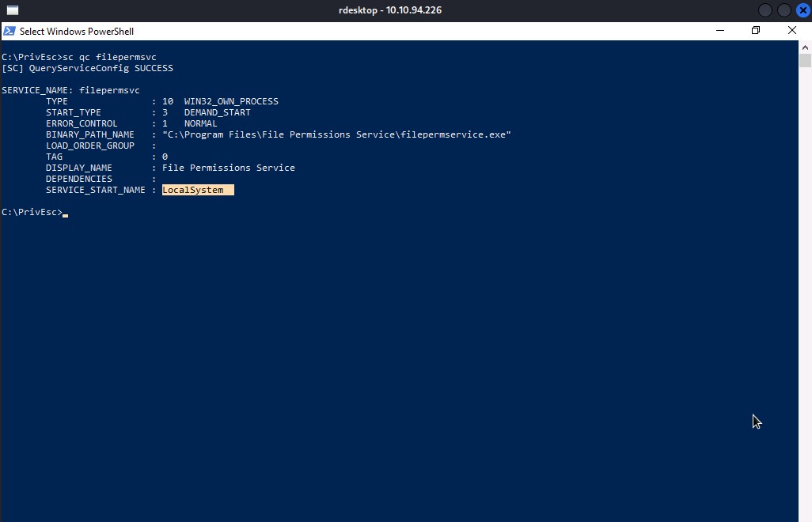Click the vertical scrollbar thumb
This screenshot has width=812, height=522.
pyautogui.click(x=805, y=60)
